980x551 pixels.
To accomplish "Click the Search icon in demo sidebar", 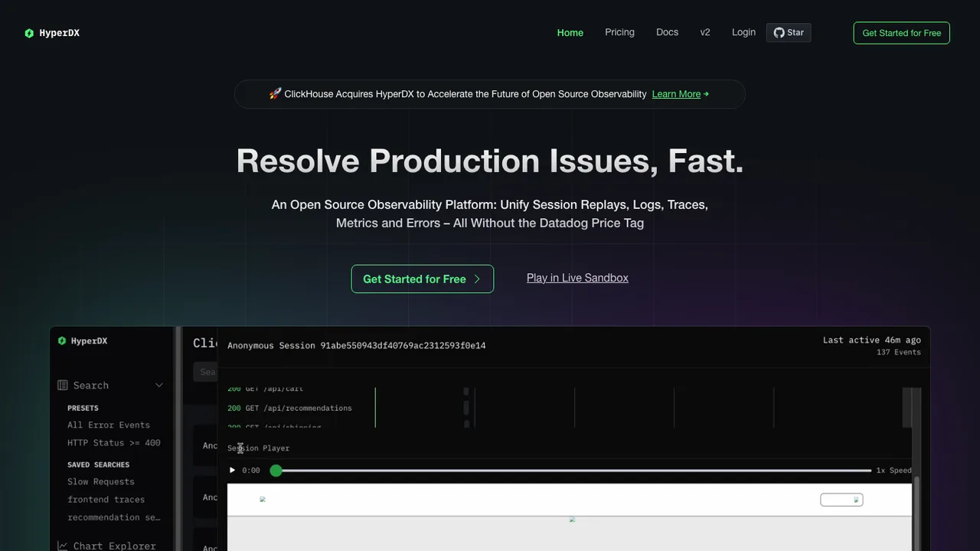I will [x=63, y=386].
